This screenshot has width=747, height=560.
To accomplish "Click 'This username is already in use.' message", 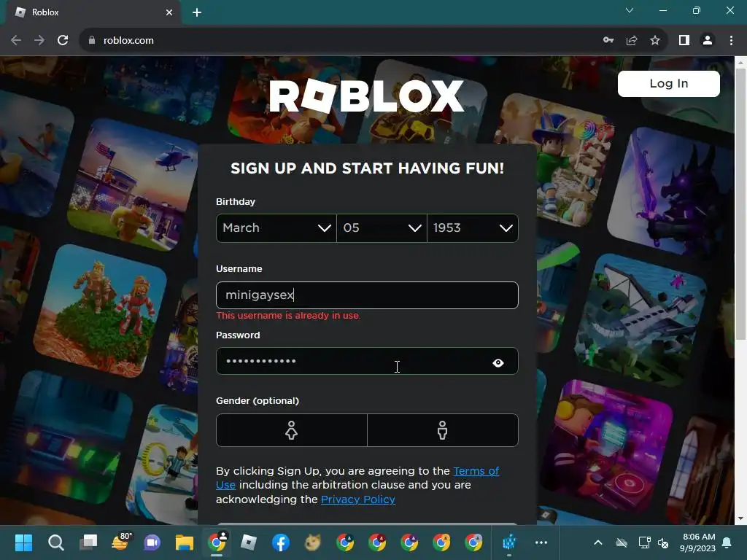I will pos(288,316).
